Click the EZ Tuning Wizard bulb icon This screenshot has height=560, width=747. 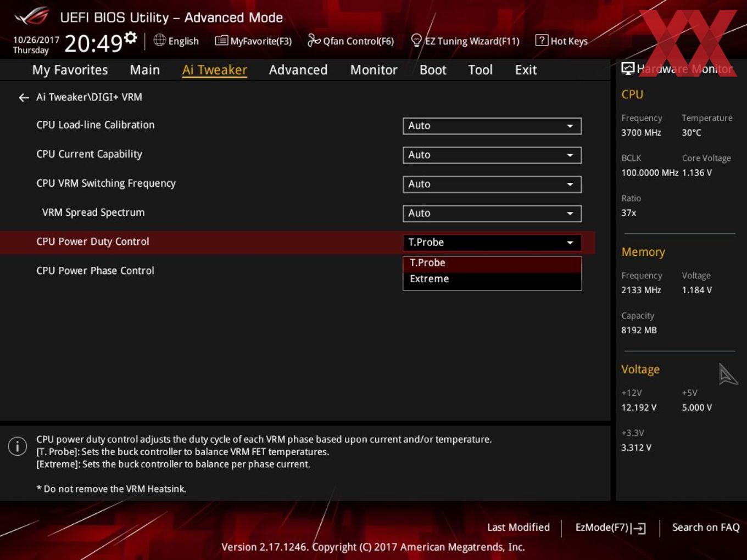pyautogui.click(x=416, y=40)
